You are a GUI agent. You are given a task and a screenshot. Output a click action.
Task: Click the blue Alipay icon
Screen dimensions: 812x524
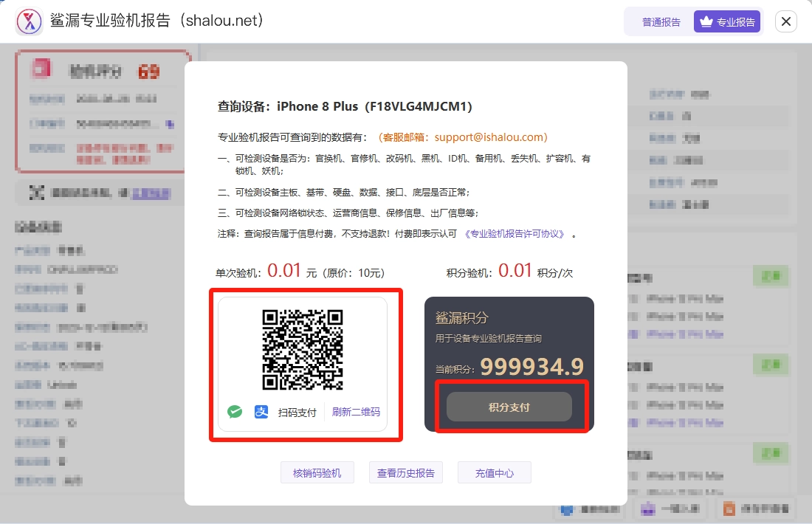click(261, 412)
